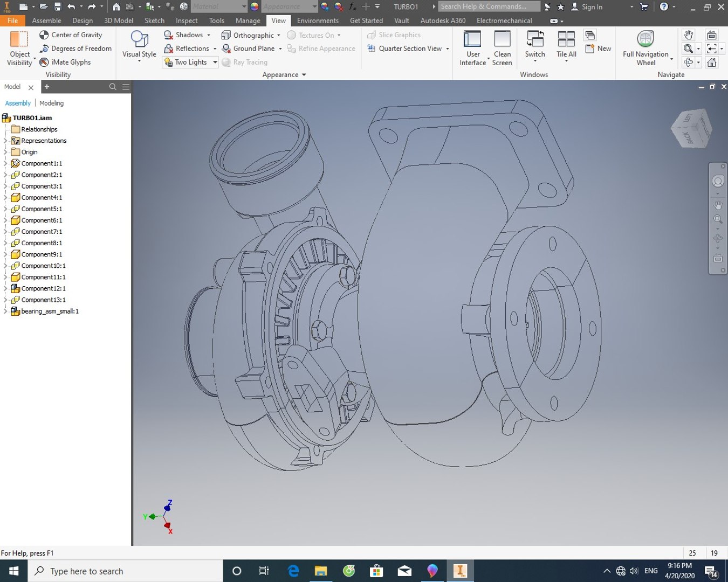This screenshot has width=728, height=582.
Task: Click the Orbit tool in navigation bar
Action: coord(718,239)
